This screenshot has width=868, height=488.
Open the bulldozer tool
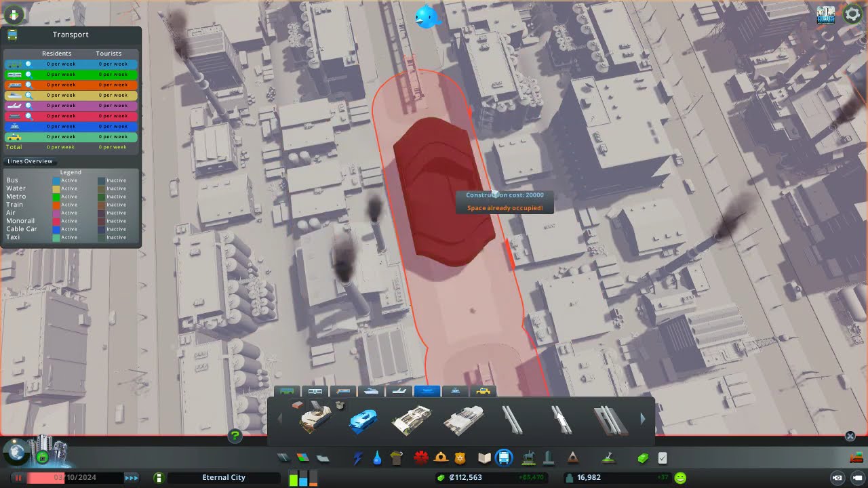[856, 457]
